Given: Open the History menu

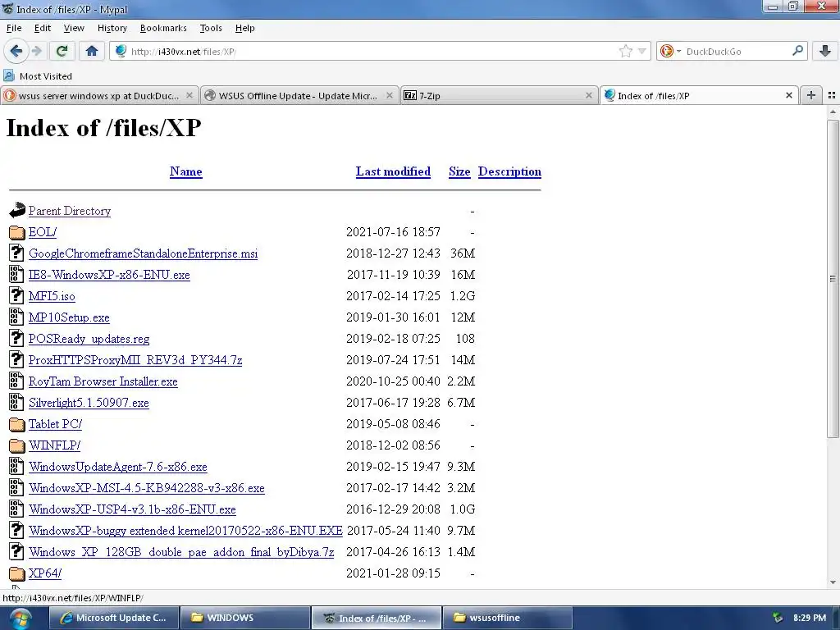Looking at the screenshot, I should [112, 28].
